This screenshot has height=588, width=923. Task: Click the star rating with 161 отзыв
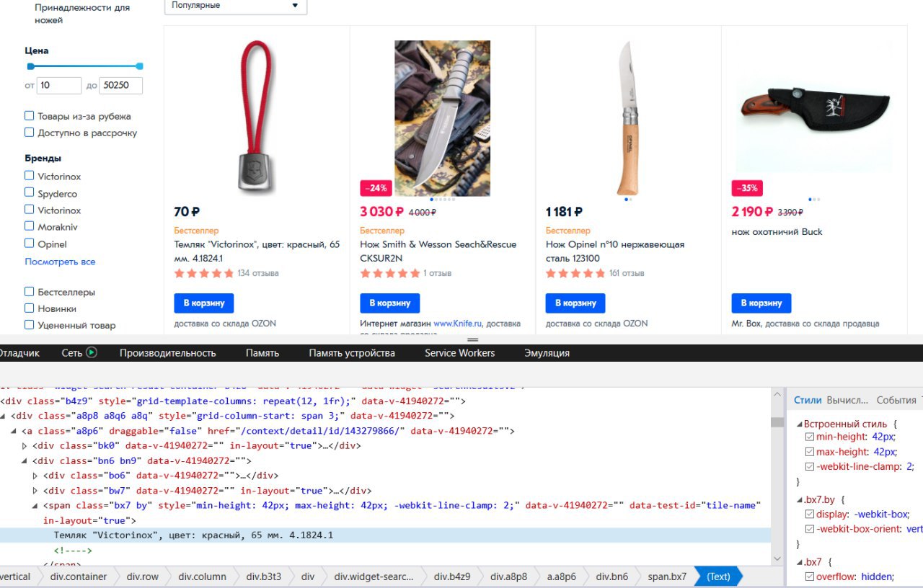pos(575,273)
